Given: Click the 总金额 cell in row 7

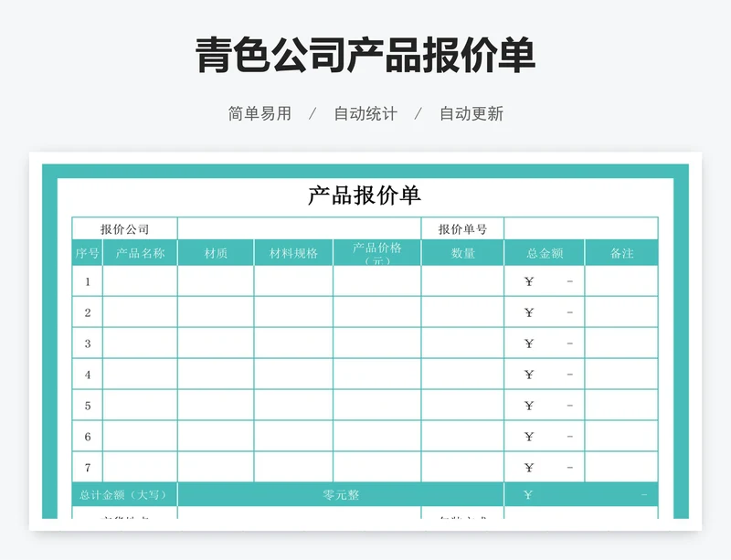Looking at the screenshot, I should tap(544, 467).
